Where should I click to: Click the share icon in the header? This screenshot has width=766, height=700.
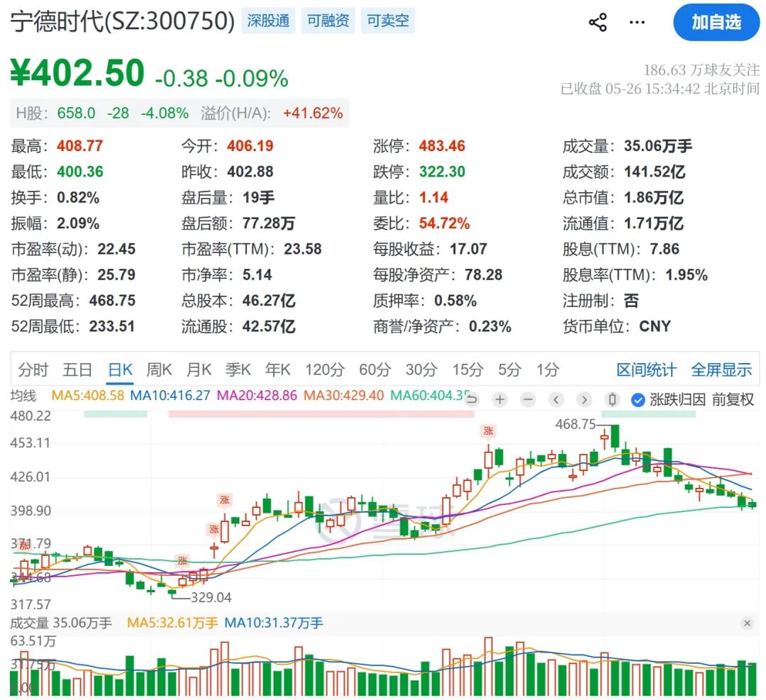[x=597, y=23]
